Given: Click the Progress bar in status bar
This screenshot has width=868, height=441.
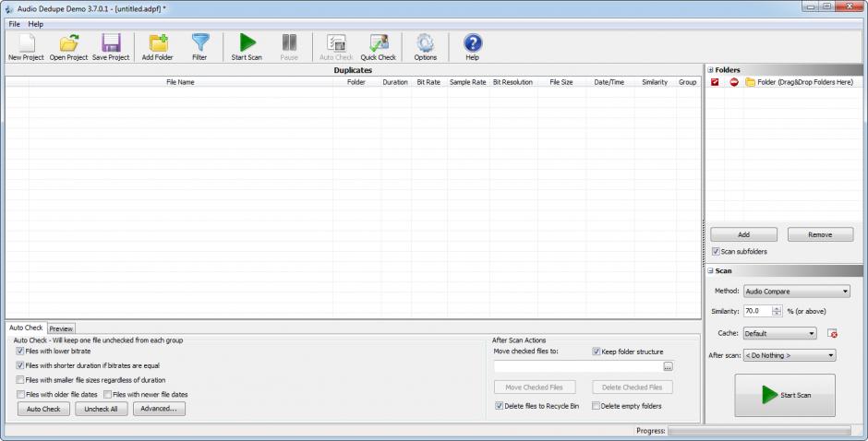Looking at the screenshot, I should pyautogui.click(x=759, y=431).
